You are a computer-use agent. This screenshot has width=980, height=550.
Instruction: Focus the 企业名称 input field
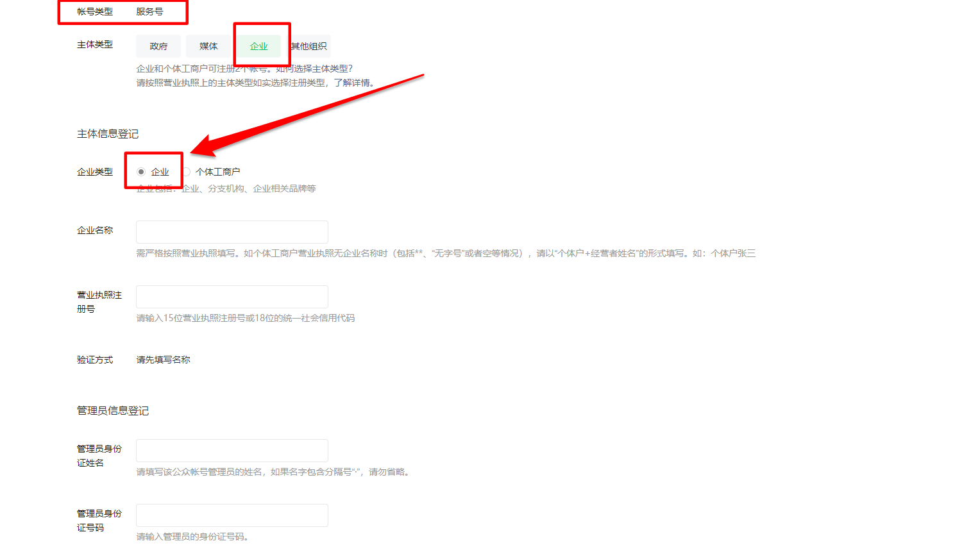point(232,232)
